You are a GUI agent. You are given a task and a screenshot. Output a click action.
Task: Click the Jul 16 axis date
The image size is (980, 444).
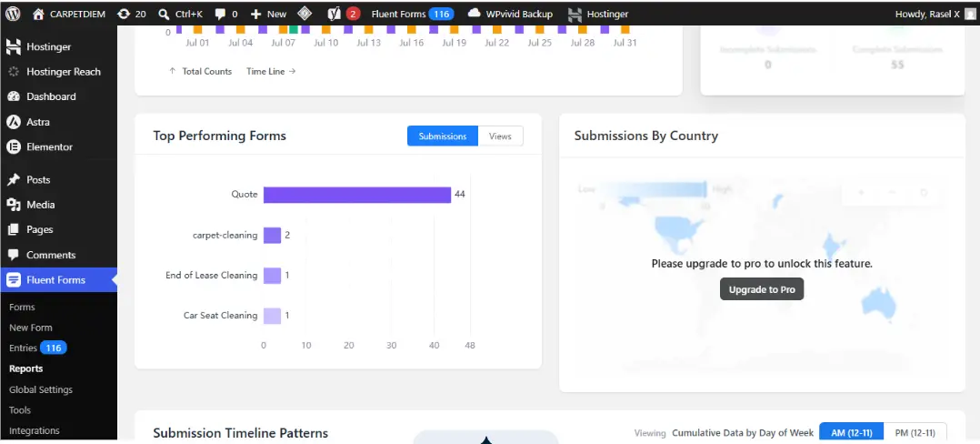tap(411, 43)
